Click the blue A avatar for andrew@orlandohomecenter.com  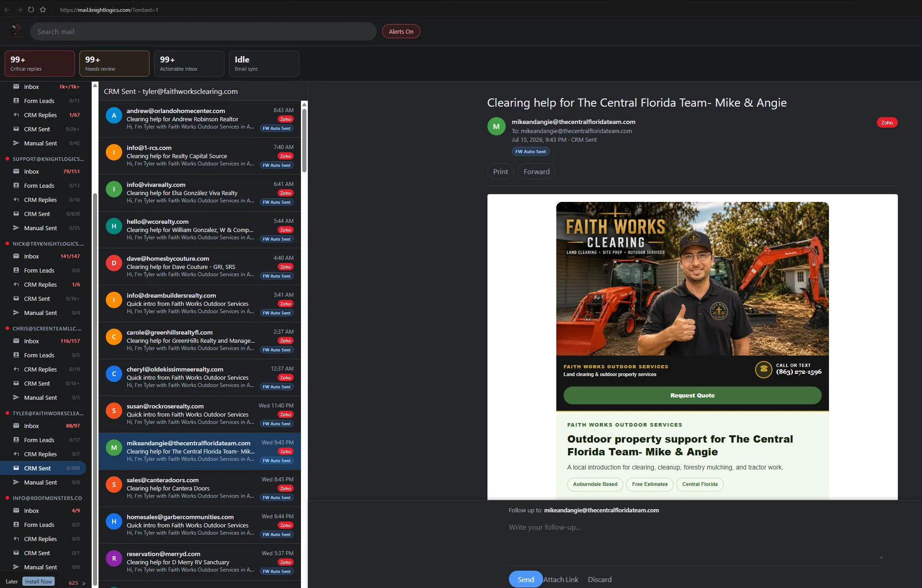tap(114, 115)
